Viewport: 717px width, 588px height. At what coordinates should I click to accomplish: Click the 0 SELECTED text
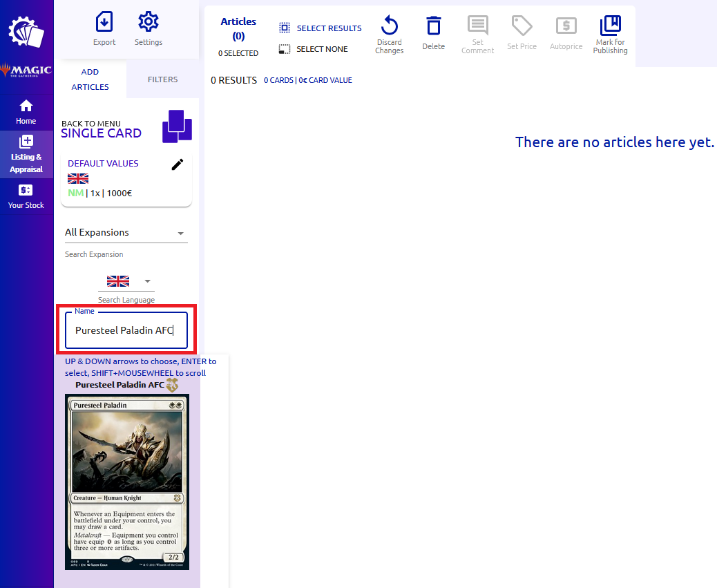click(238, 53)
